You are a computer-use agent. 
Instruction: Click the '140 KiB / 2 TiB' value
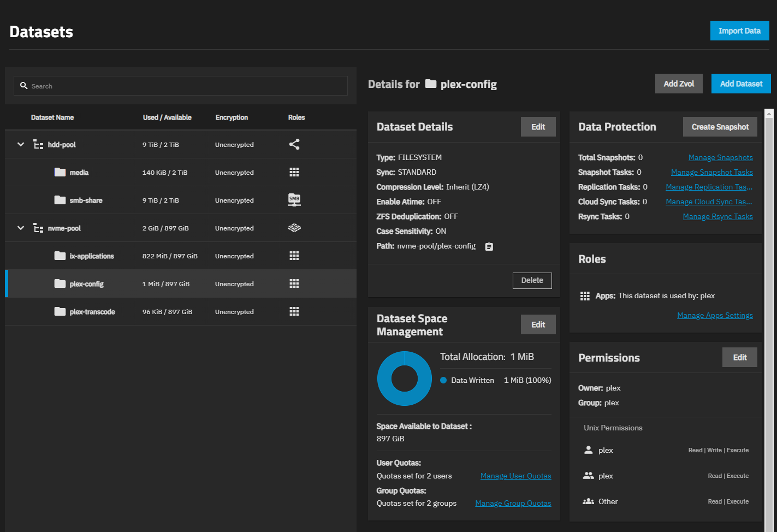click(165, 173)
